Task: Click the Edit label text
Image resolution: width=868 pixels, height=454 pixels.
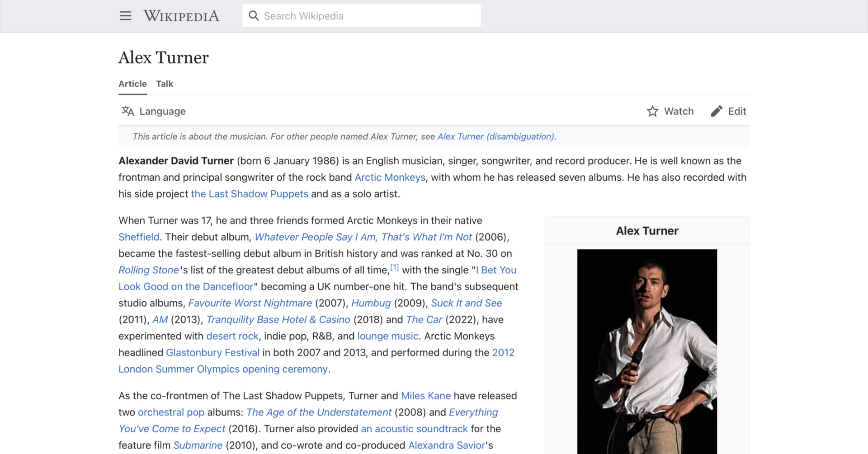Action: coord(737,111)
